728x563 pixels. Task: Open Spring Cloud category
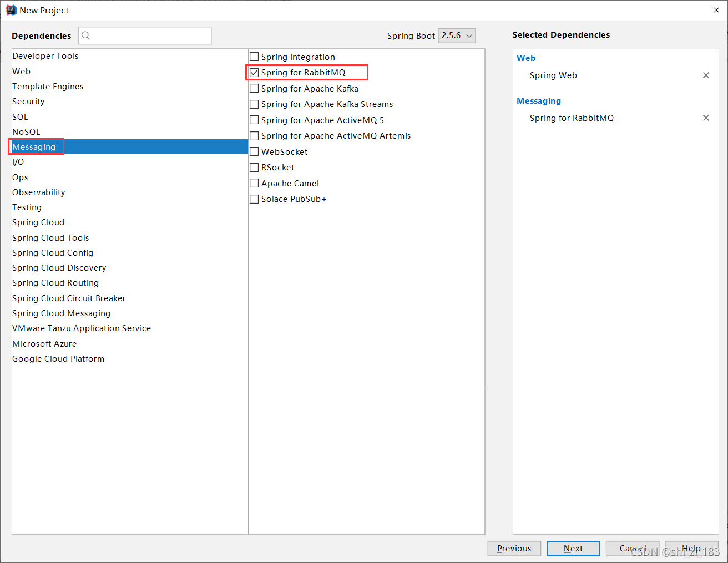coord(130,222)
